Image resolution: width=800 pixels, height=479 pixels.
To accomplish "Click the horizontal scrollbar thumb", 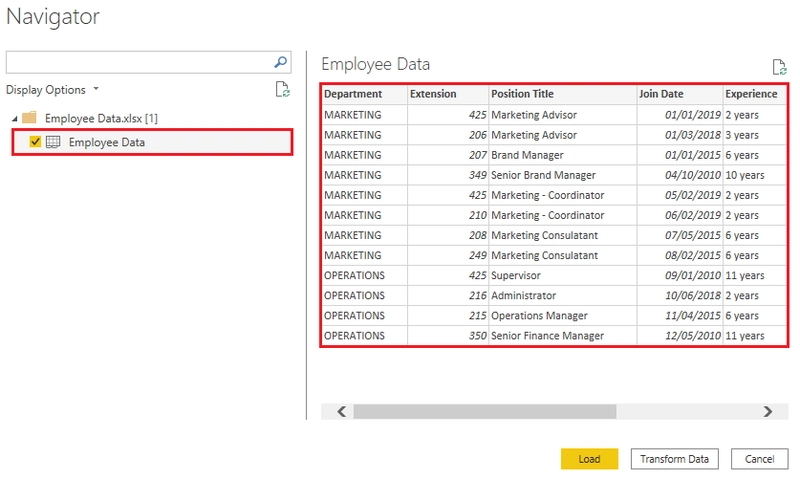I will 484,411.
